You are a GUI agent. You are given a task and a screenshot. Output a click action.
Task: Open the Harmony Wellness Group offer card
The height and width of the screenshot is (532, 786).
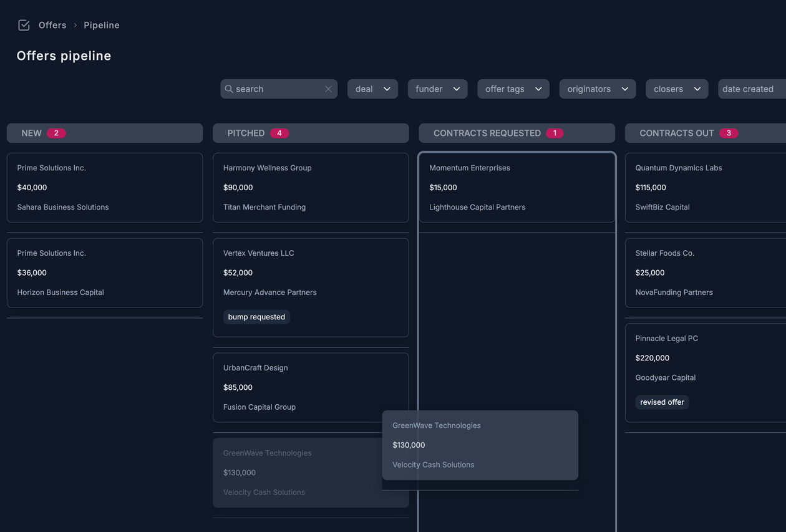click(311, 187)
